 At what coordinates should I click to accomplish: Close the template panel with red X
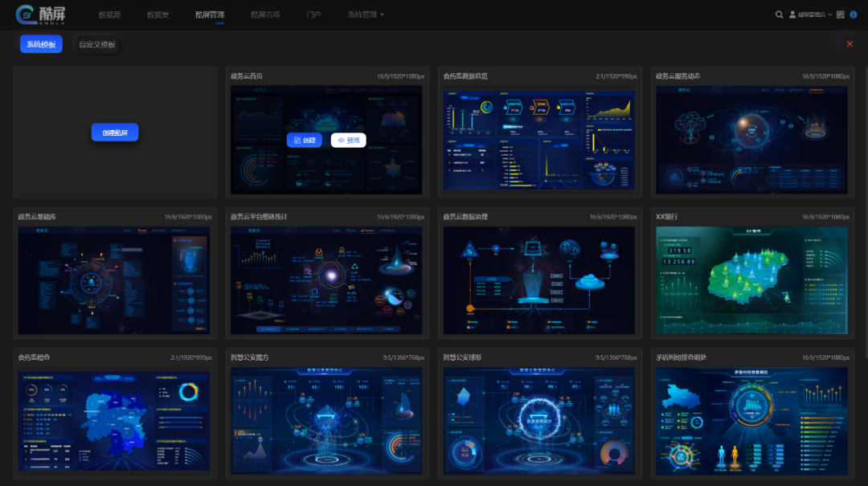850,43
